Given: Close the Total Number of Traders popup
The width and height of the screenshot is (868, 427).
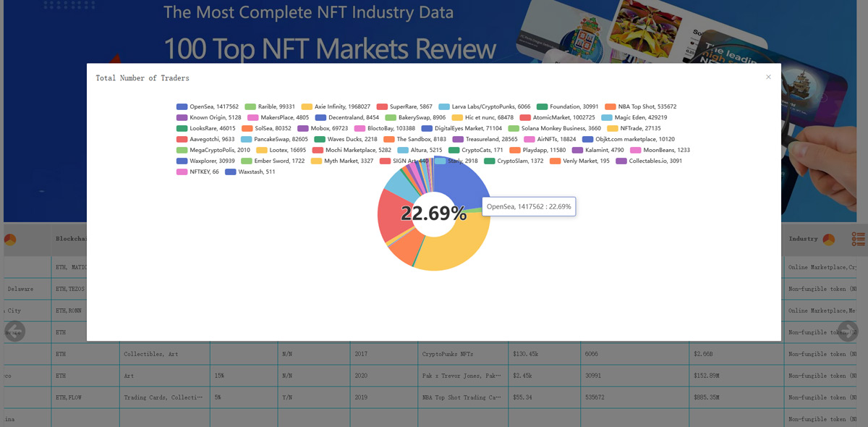Looking at the screenshot, I should pos(768,77).
